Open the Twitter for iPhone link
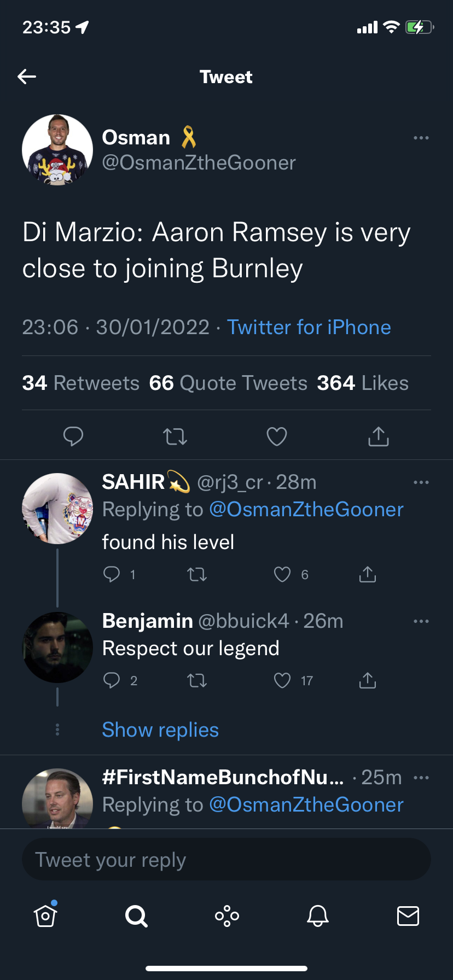This screenshot has width=453, height=980. (309, 327)
